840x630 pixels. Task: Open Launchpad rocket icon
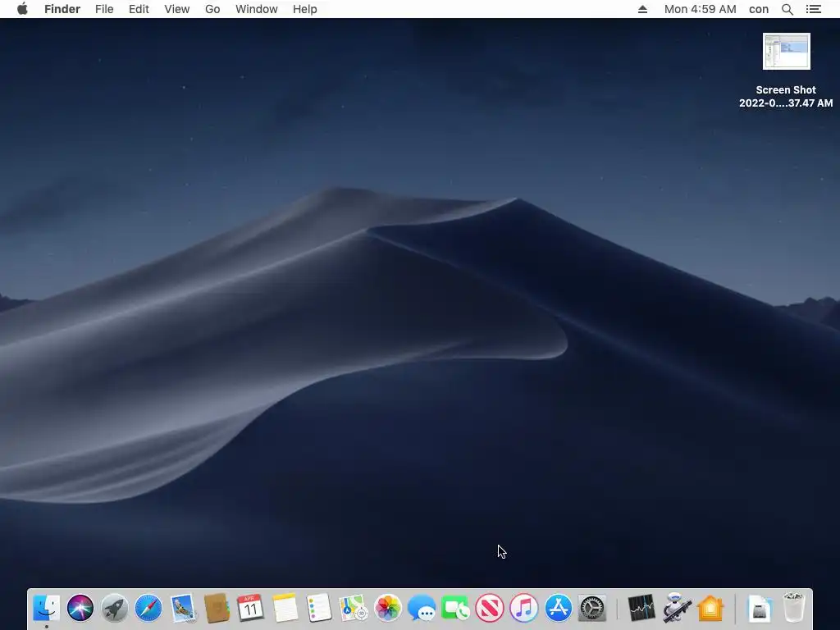[114, 609]
